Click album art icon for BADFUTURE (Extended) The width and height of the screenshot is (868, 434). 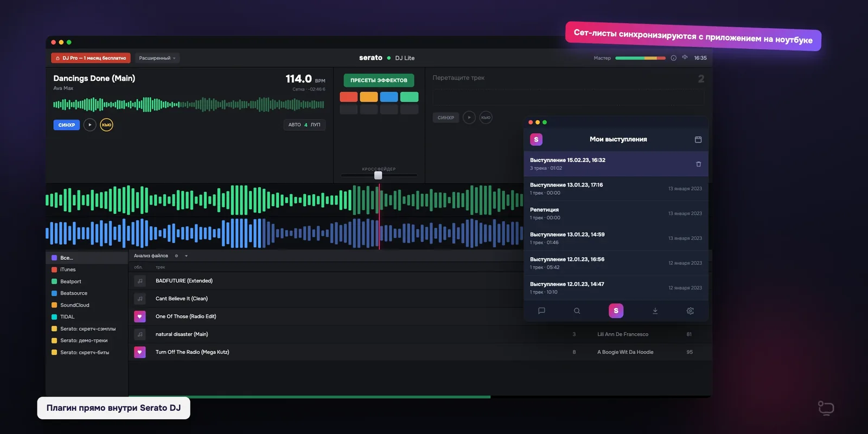pyautogui.click(x=139, y=281)
